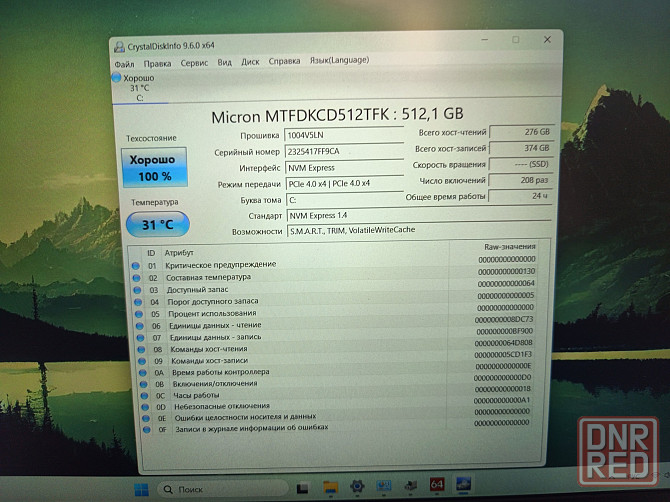This screenshot has height=502, width=670.
Task: Select the Составная температура attribute text
Action: (209, 277)
